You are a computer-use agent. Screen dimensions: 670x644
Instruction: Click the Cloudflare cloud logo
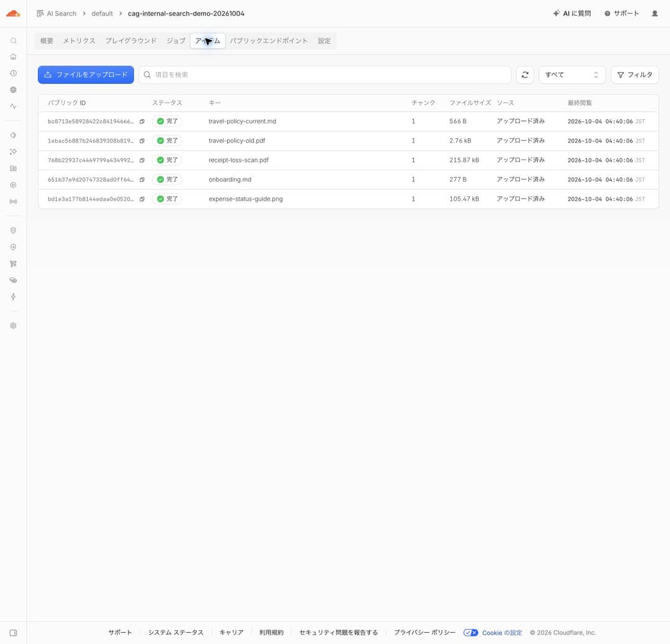[13, 14]
